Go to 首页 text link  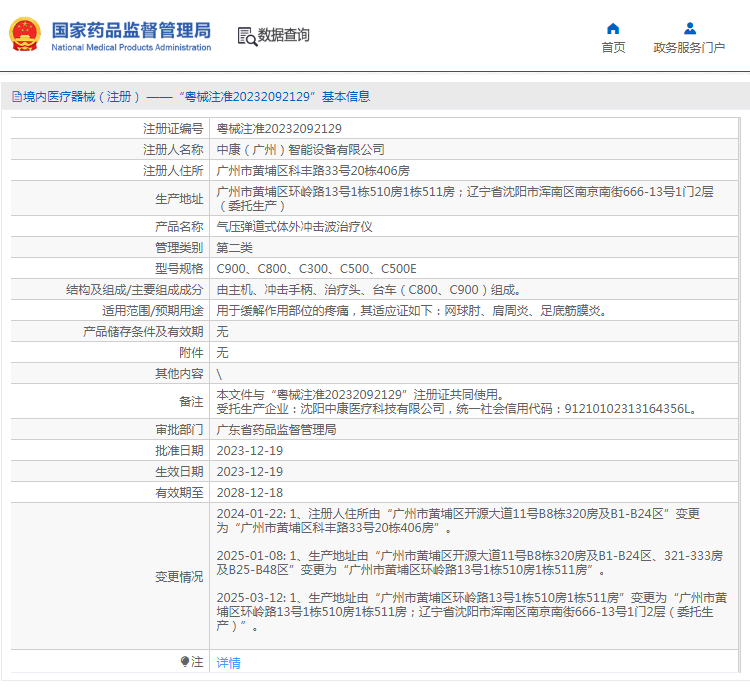(613, 48)
